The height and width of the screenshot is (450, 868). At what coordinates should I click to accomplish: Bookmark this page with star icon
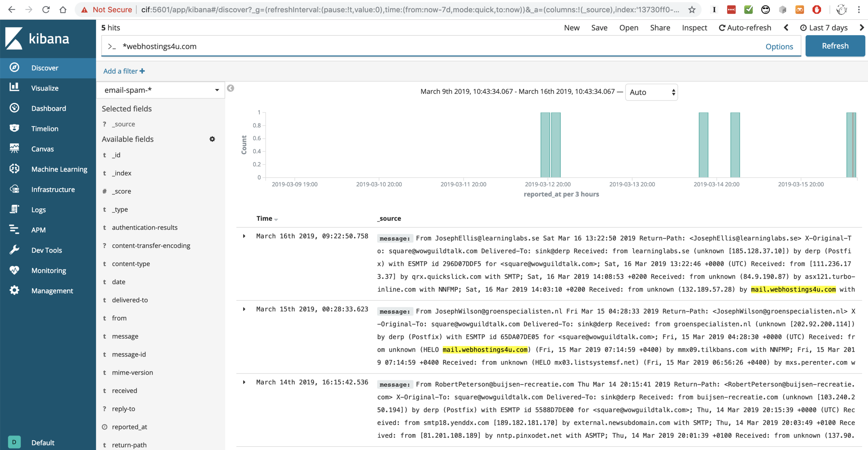[692, 10]
